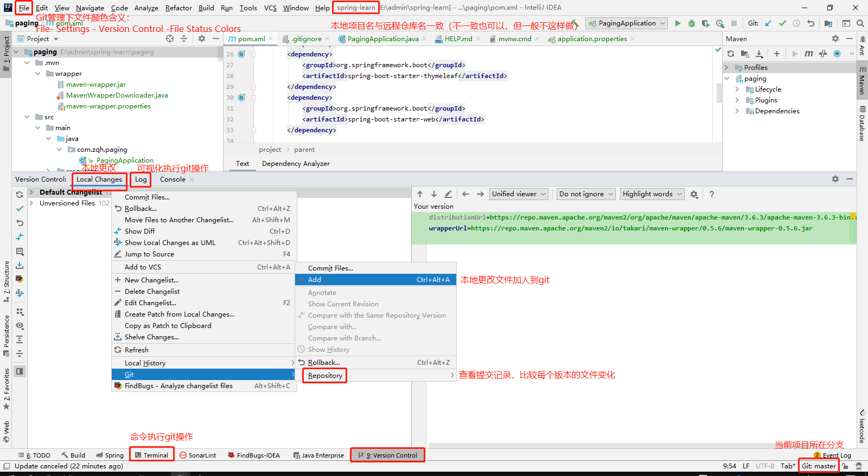The image size is (868, 476).
Task: Expand Unversioned Files node
Action: [31, 203]
